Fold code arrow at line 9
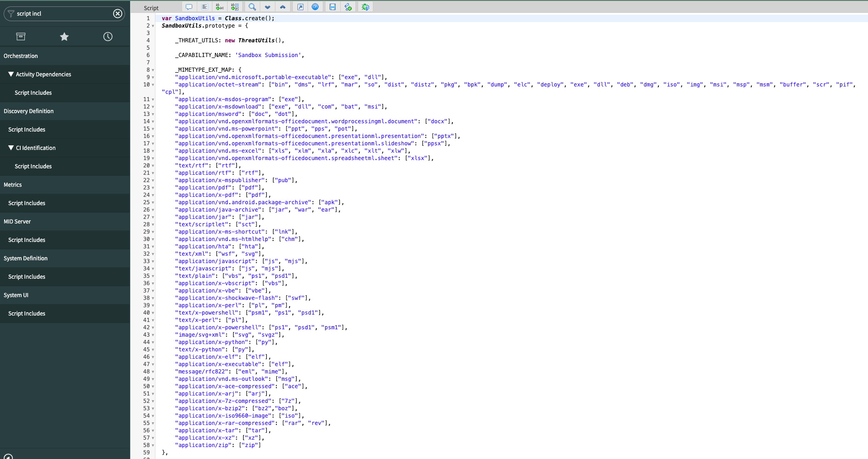The width and height of the screenshot is (868, 459). point(153,78)
